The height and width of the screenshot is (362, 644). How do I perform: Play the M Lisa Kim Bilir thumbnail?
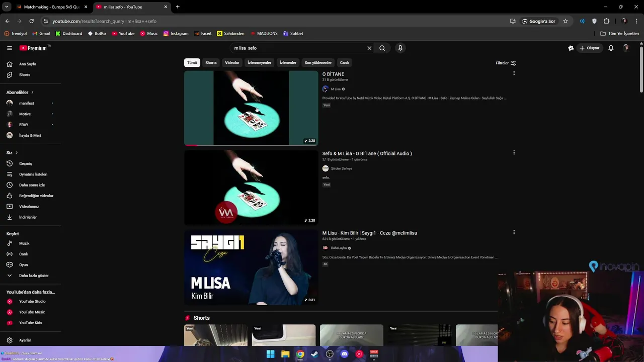coord(251,267)
